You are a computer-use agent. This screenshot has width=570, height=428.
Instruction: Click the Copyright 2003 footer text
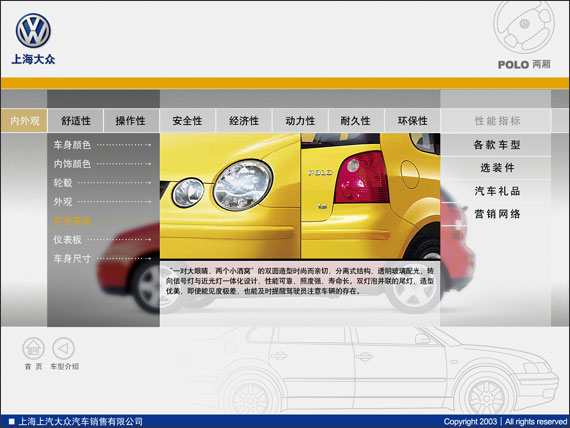506,421
